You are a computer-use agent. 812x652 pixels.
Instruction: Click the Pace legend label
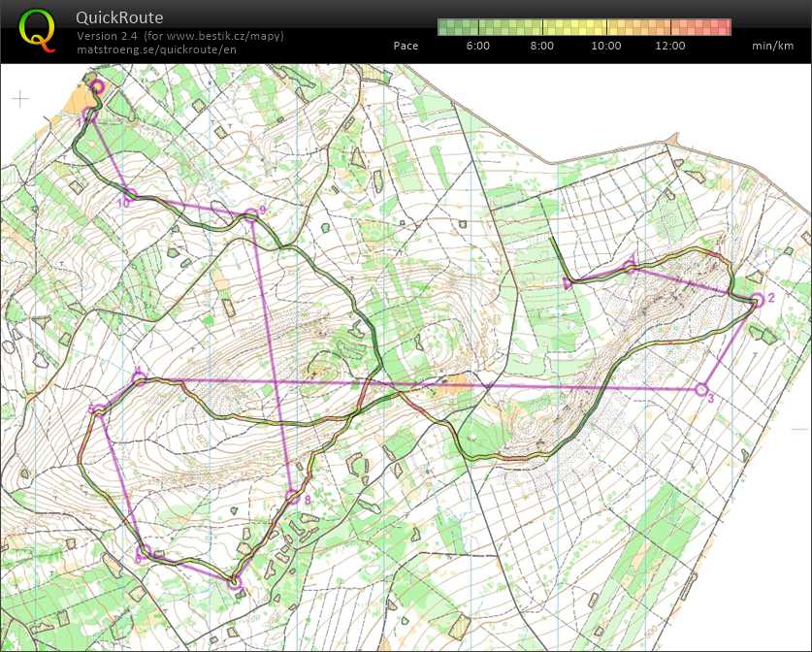click(406, 46)
